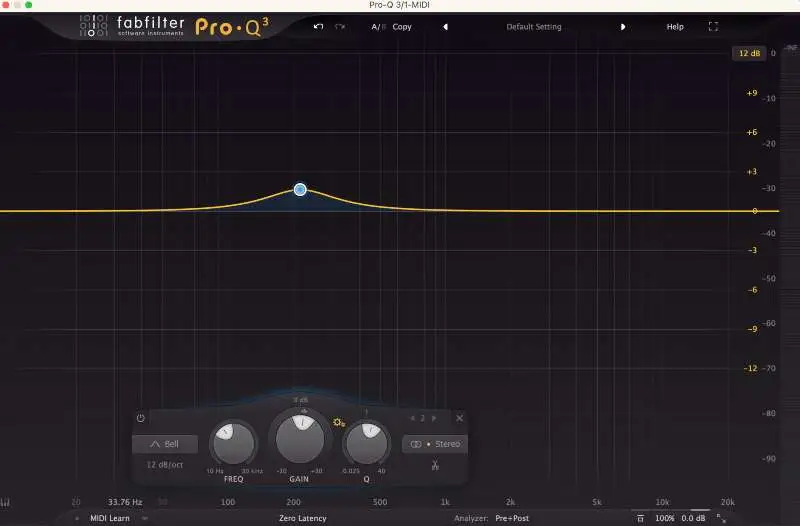Toggle the Stereo placement button
The width and height of the screenshot is (800, 526).
click(435, 444)
